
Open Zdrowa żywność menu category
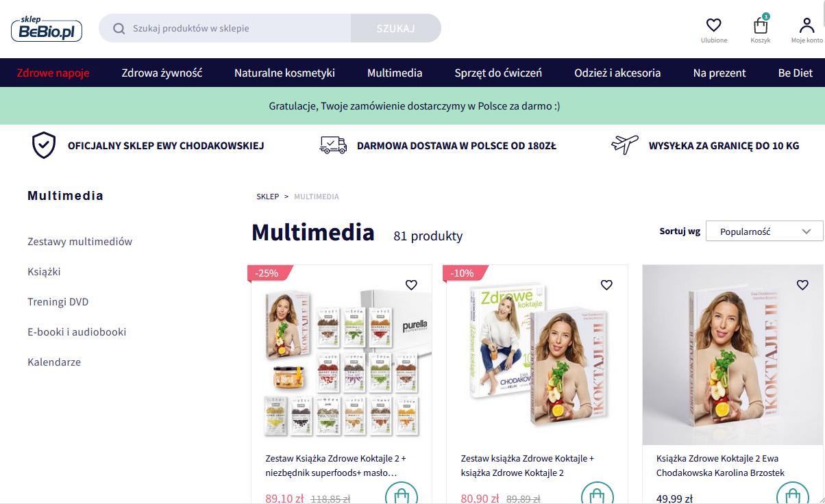162,73
